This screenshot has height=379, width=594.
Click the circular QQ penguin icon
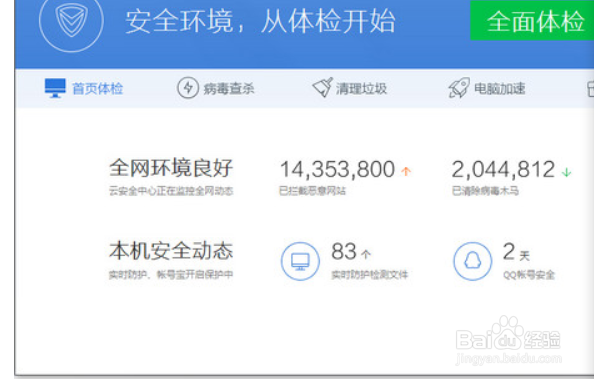coord(472,261)
